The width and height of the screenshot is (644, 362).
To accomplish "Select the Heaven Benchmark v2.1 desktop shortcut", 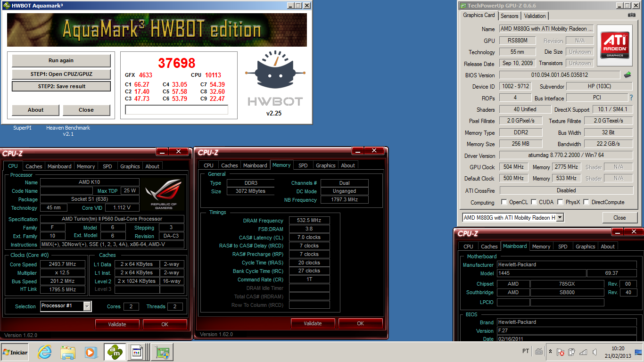I will 68,131.
